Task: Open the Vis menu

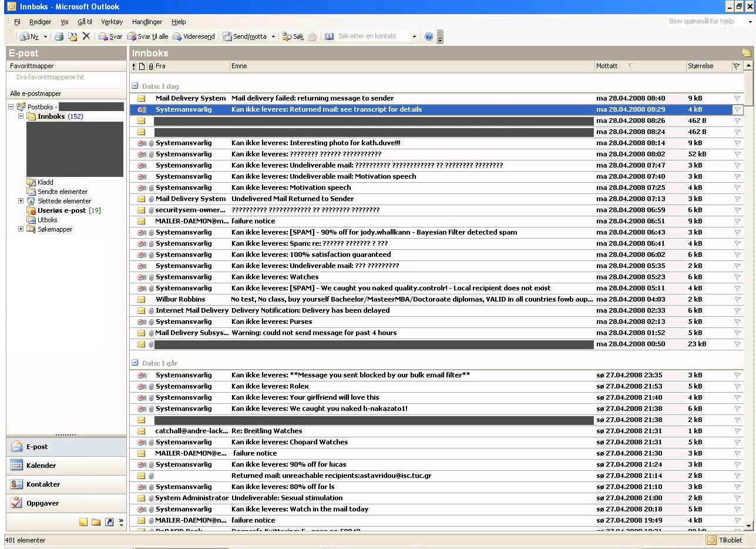Action: (65, 22)
